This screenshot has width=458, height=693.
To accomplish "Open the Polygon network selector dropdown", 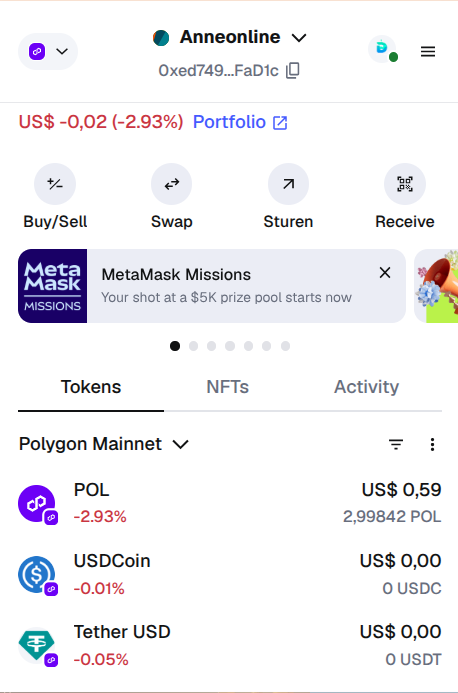I will tap(48, 51).
